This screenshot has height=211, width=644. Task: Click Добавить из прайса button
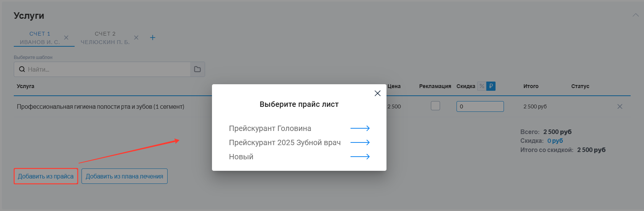click(x=46, y=176)
